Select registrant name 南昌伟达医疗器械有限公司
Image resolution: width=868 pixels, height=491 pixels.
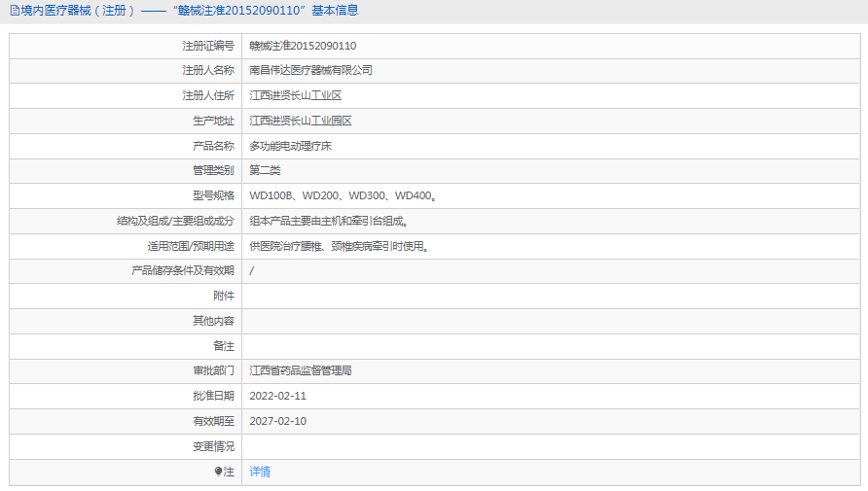tap(310, 71)
